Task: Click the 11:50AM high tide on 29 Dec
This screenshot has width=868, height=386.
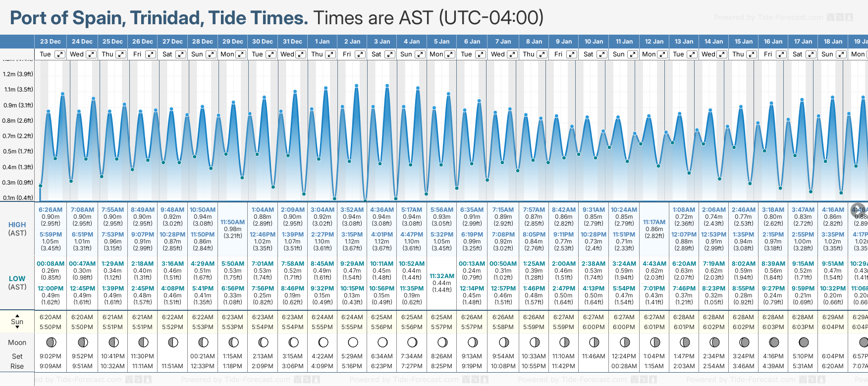Action: (233, 222)
